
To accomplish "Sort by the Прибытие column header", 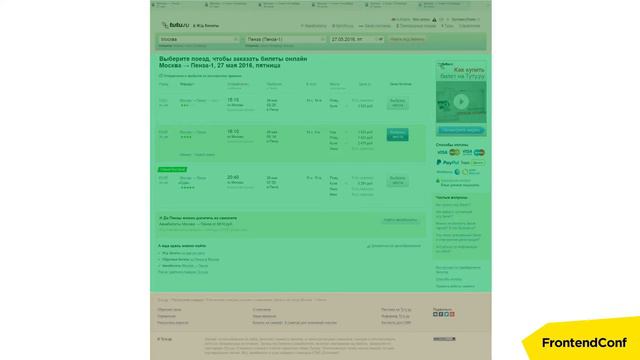I will (274, 84).
